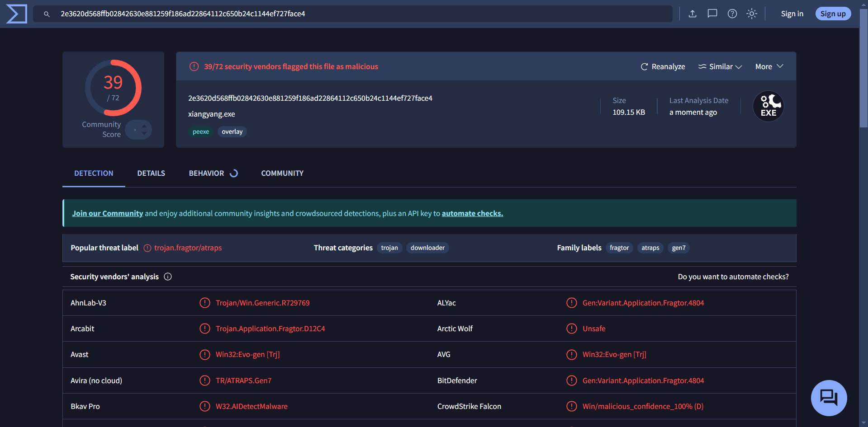Open the notifications speech-bubble icon
This screenshot has width=868, height=427.
pos(712,14)
